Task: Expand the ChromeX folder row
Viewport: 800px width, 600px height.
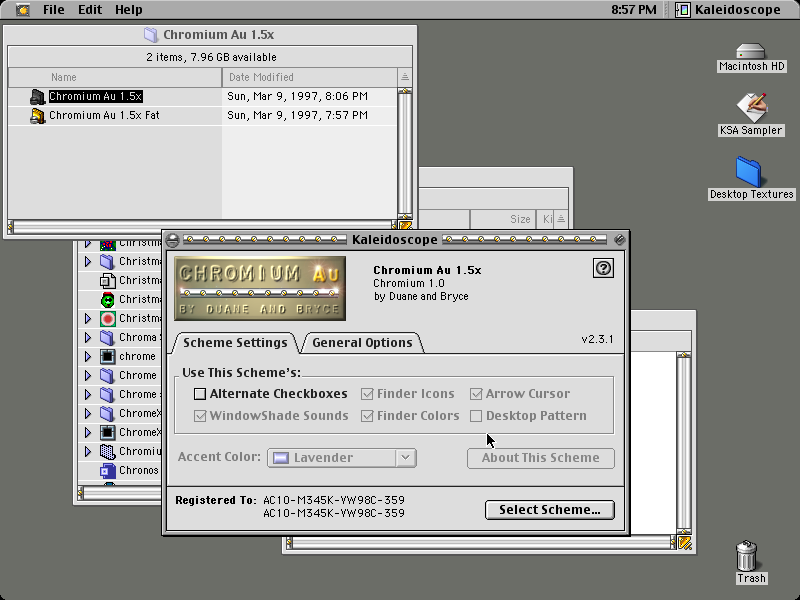Action: [88, 413]
